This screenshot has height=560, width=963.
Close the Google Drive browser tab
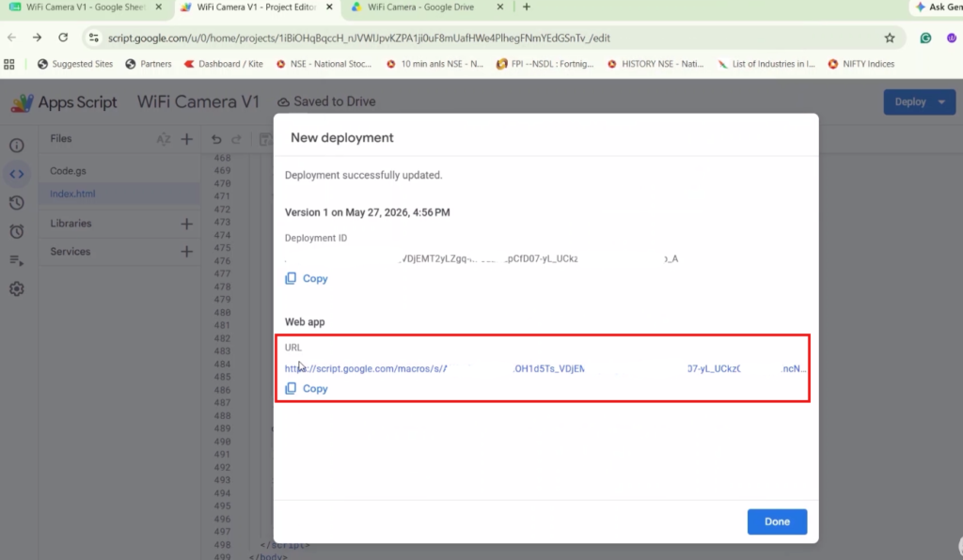click(x=500, y=8)
